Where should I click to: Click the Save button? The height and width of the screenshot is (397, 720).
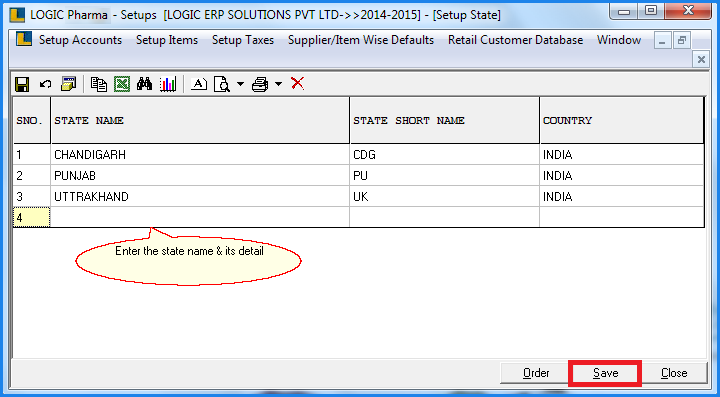click(x=605, y=373)
